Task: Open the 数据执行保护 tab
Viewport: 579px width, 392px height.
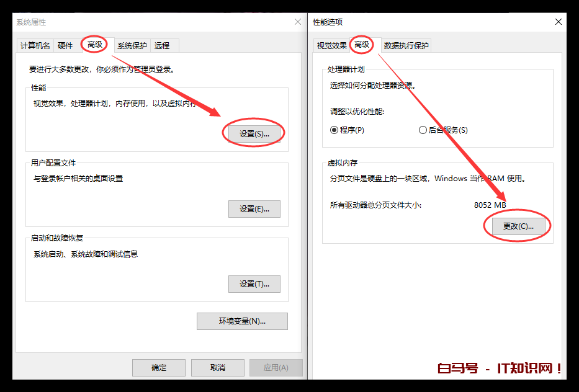Action: pos(406,45)
